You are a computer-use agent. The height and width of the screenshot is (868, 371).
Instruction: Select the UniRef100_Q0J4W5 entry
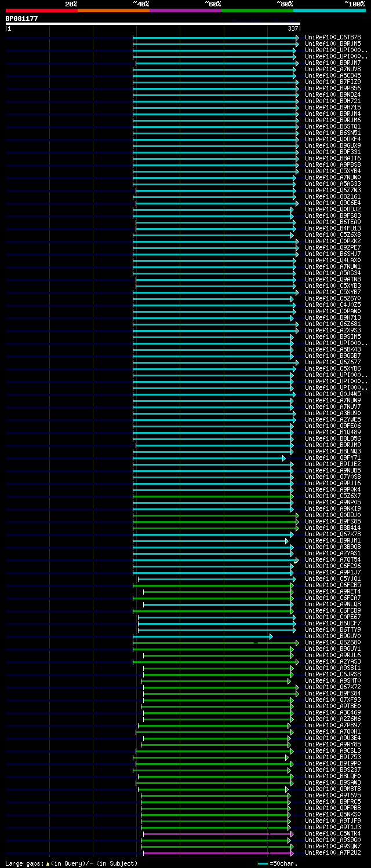point(333,394)
